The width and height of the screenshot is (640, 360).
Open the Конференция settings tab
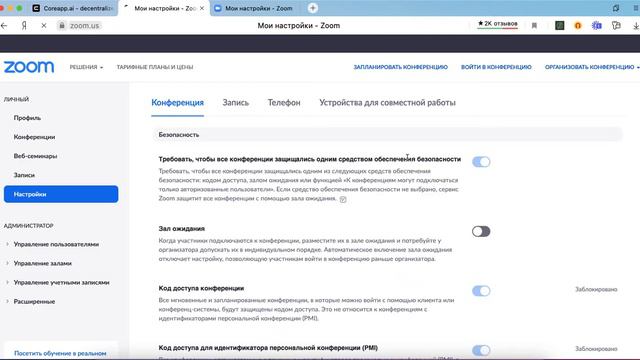tap(178, 103)
